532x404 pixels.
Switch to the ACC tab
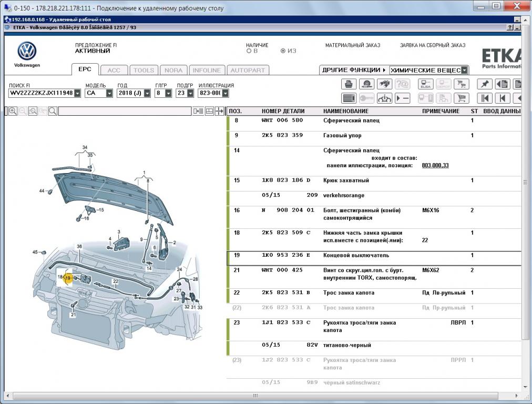click(114, 70)
